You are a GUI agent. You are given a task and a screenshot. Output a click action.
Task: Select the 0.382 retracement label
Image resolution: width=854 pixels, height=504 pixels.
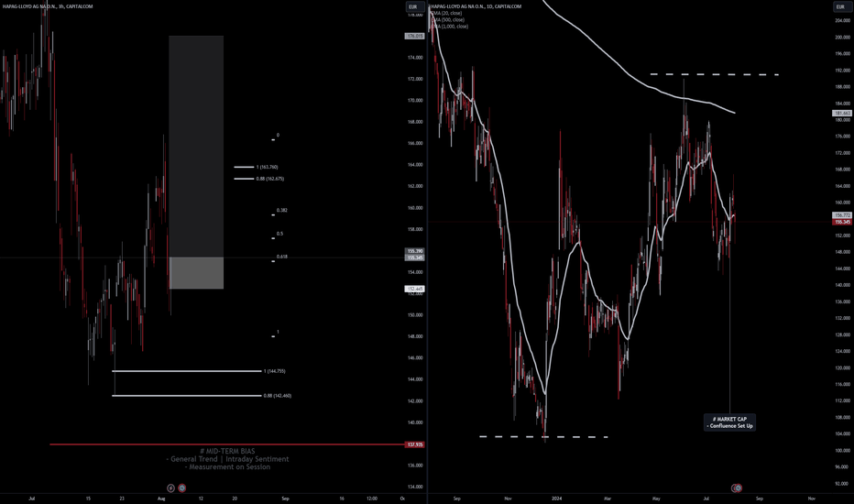[281, 210]
